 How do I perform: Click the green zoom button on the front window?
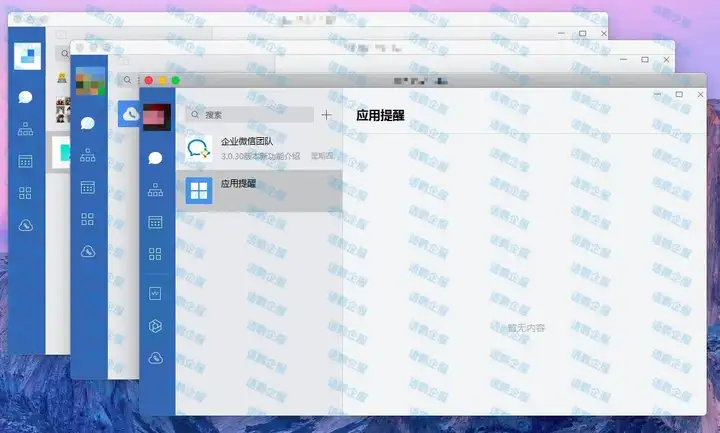click(176, 80)
